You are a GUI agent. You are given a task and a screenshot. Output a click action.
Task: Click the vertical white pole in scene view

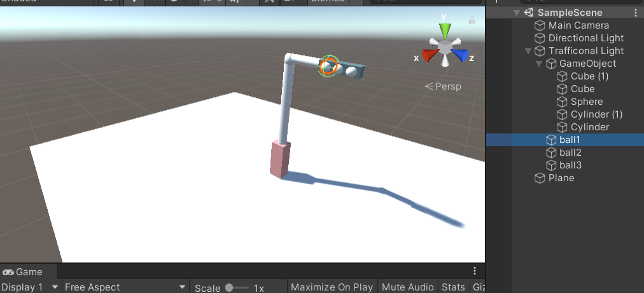[x=286, y=102]
